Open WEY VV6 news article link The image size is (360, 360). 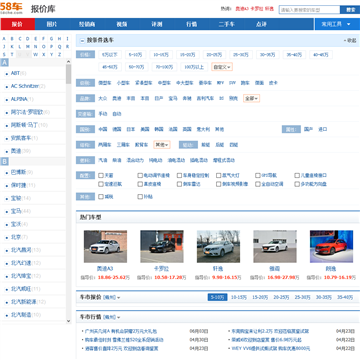[271, 348]
